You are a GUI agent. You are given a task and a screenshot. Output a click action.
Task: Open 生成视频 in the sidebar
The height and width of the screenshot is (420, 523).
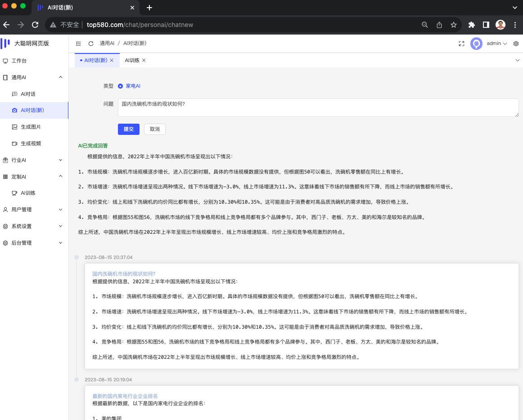pyautogui.click(x=31, y=143)
